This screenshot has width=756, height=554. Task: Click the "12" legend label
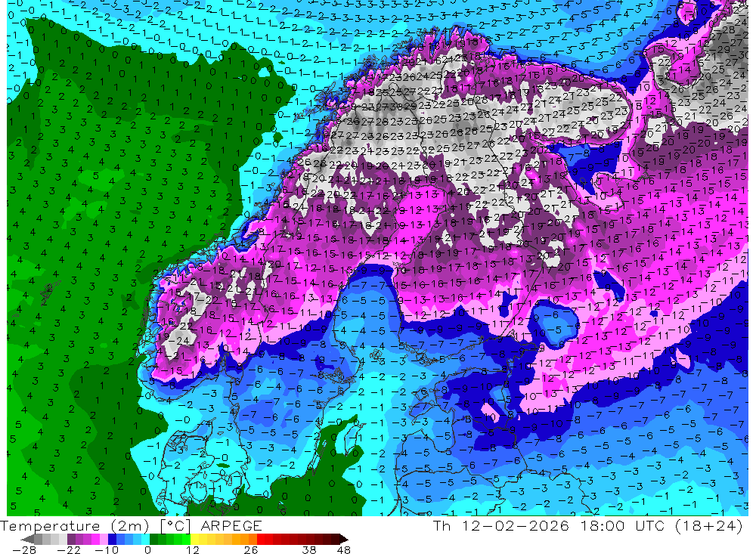tap(192, 549)
